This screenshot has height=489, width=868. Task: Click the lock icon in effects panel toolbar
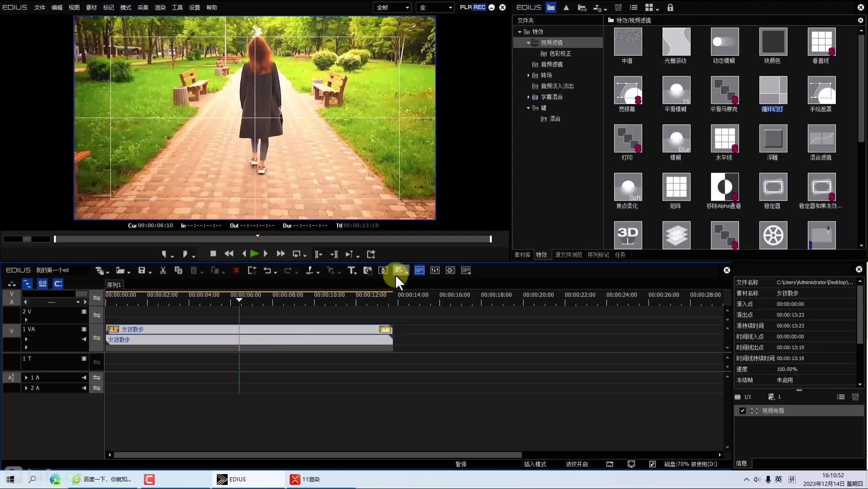[x=670, y=7]
